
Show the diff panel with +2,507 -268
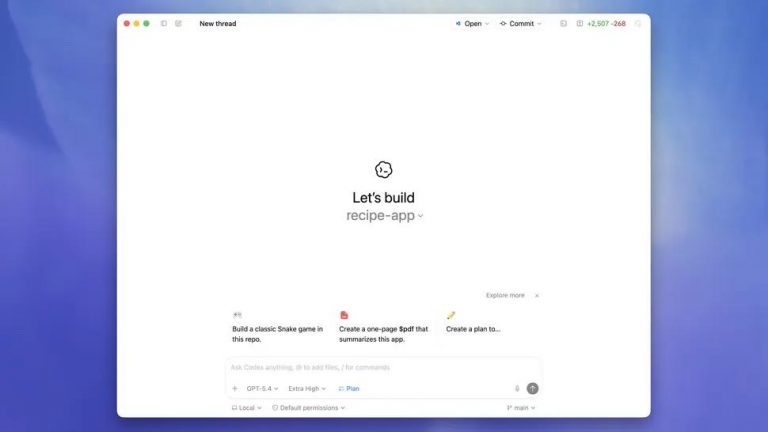[x=601, y=24]
